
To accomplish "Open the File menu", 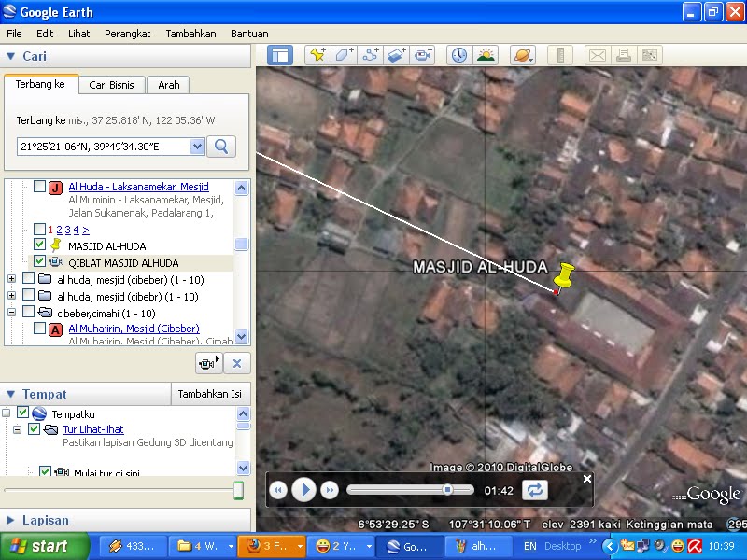I will click(14, 34).
